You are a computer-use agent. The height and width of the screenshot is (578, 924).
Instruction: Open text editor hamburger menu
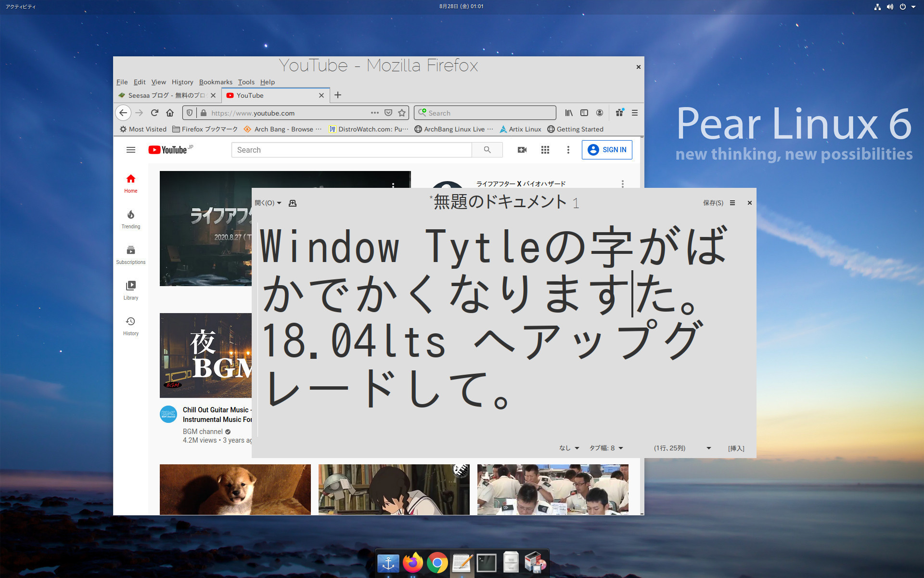[x=732, y=203]
